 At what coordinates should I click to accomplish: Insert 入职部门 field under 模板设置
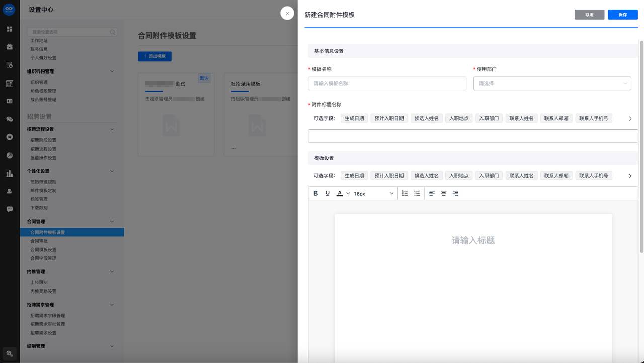pyautogui.click(x=489, y=176)
